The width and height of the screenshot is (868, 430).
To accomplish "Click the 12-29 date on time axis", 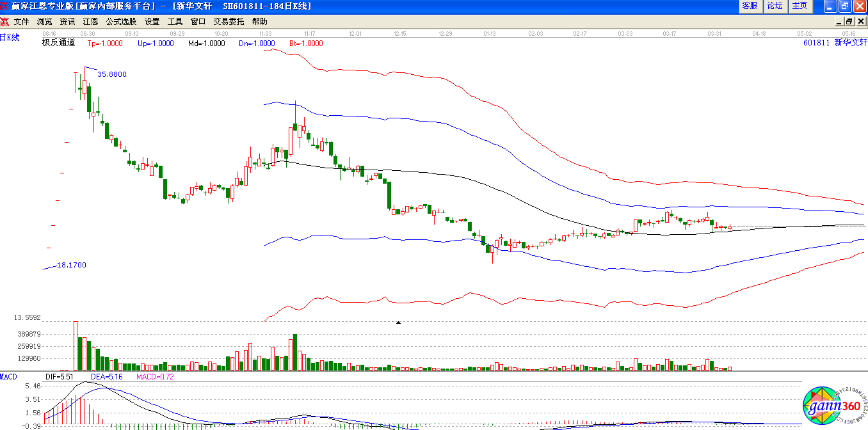I will pos(446,33).
